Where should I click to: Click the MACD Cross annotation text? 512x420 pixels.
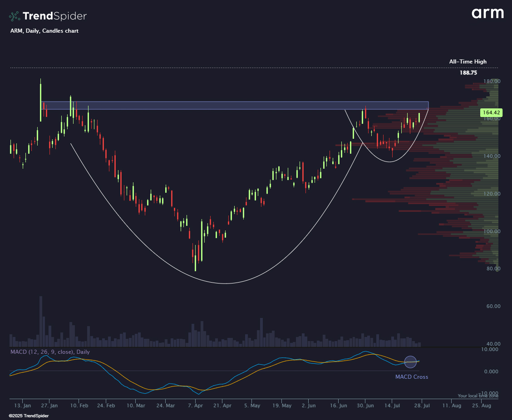(x=411, y=376)
